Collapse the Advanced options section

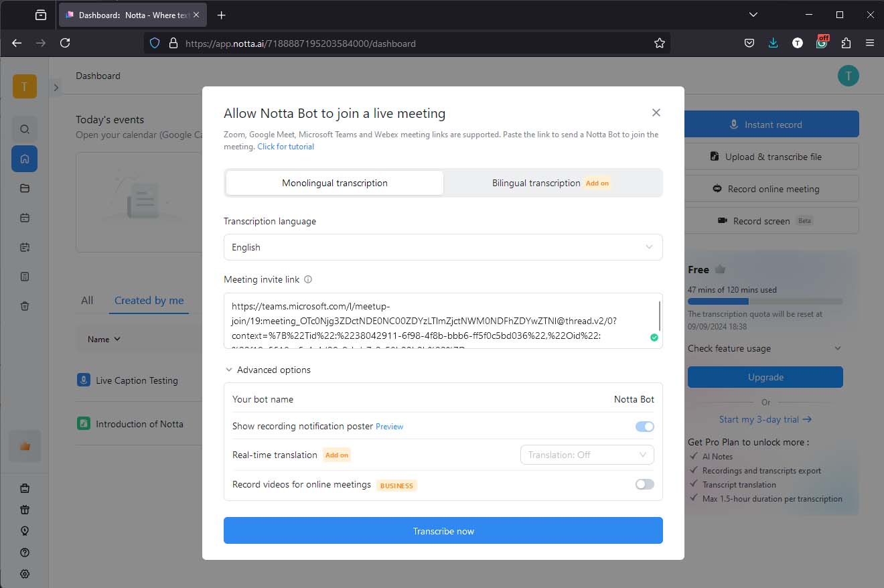[x=267, y=370]
